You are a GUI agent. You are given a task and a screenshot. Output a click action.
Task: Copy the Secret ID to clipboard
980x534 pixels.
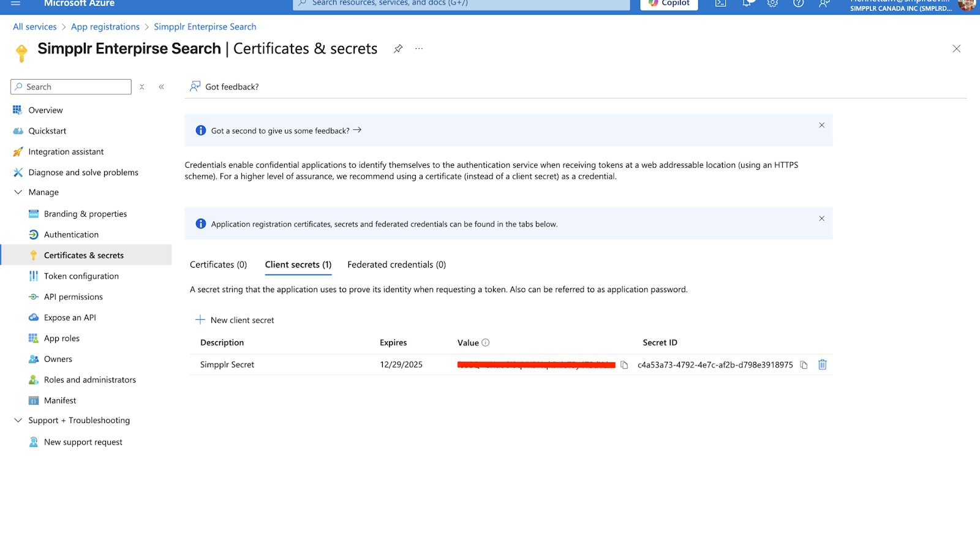(804, 365)
